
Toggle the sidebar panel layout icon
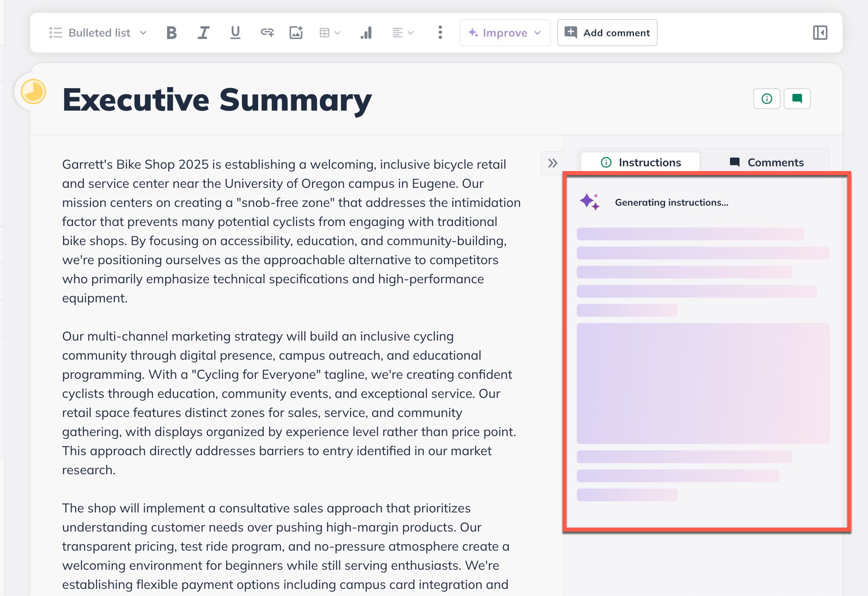click(820, 33)
